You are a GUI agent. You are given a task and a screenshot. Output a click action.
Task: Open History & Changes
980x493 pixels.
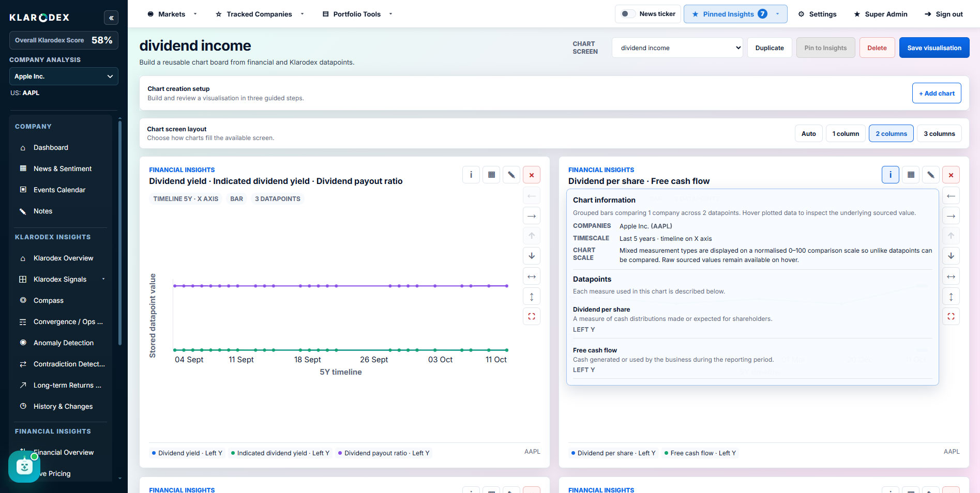pyautogui.click(x=63, y=407)
